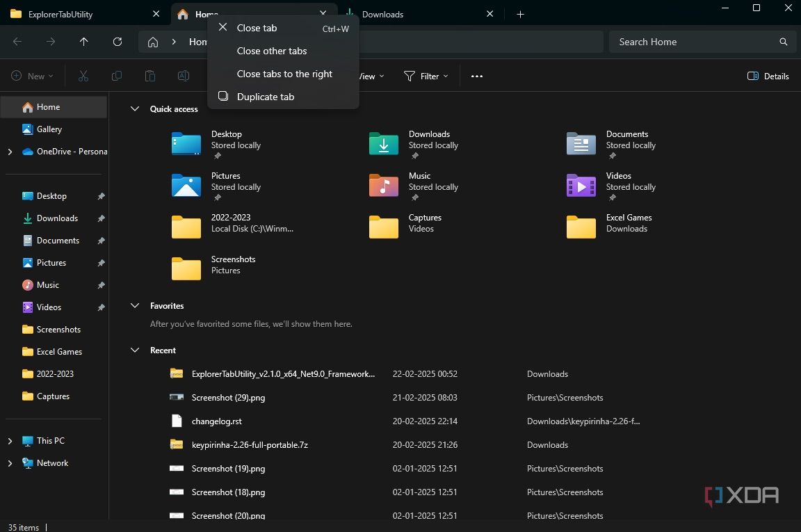The height and width of the screenshot is (532, 801).
Task: Navigate up one folder level
Action: click(83, 42)
